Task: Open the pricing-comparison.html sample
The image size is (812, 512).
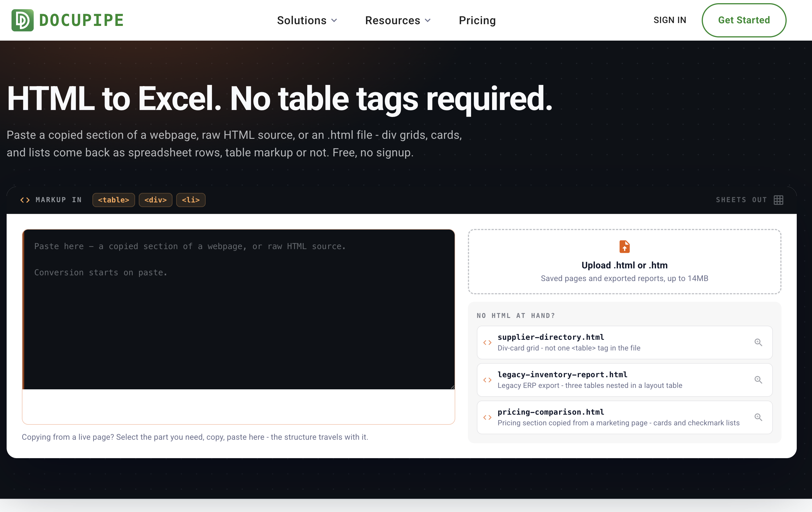Action: [625, 417]
